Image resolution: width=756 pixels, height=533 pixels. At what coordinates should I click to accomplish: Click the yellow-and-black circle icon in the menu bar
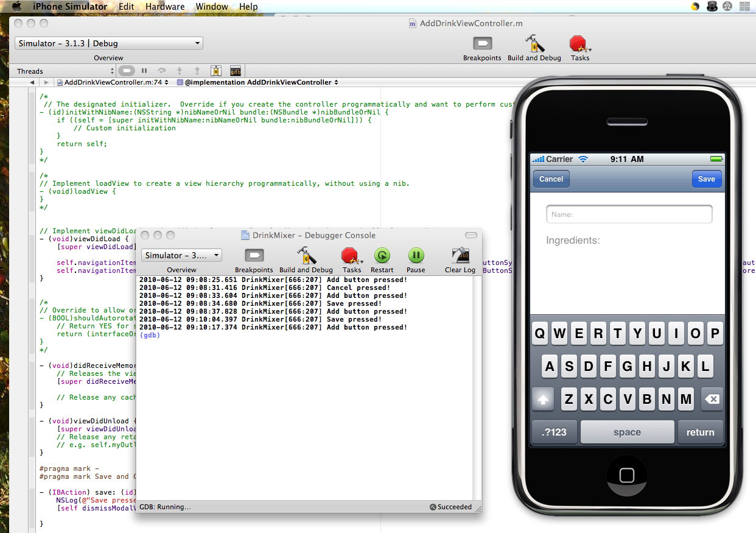(x=695, y=7)
